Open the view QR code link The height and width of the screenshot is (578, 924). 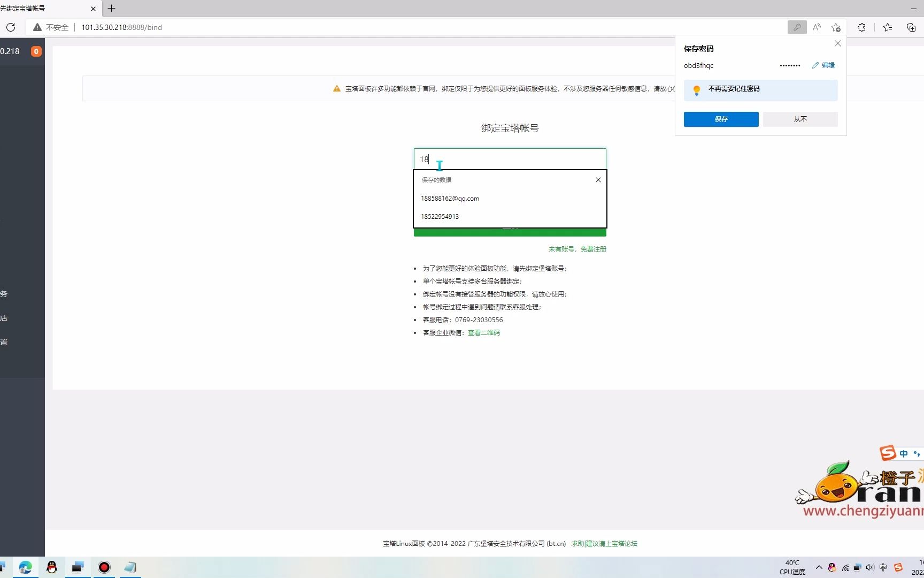tap(484, 333)
